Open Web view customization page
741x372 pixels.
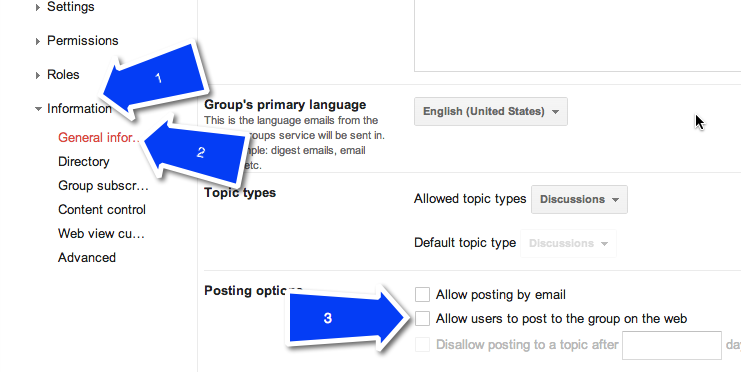pos(101,234)
